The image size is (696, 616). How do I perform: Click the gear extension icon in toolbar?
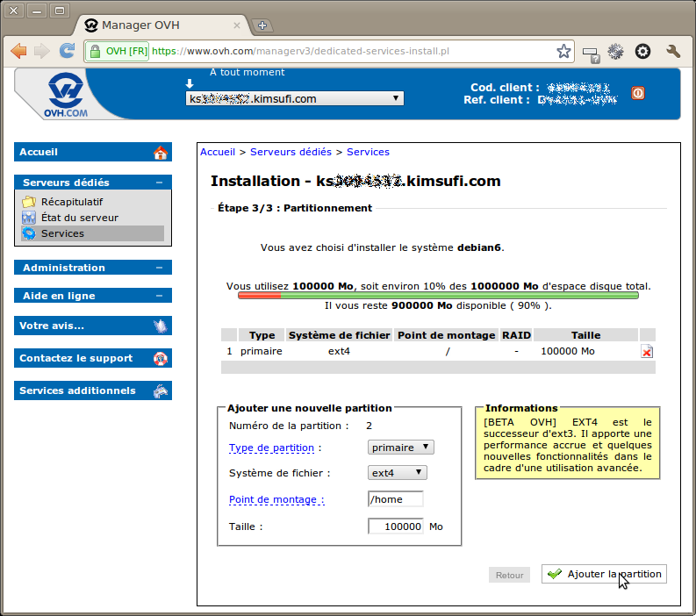(615, 52)
